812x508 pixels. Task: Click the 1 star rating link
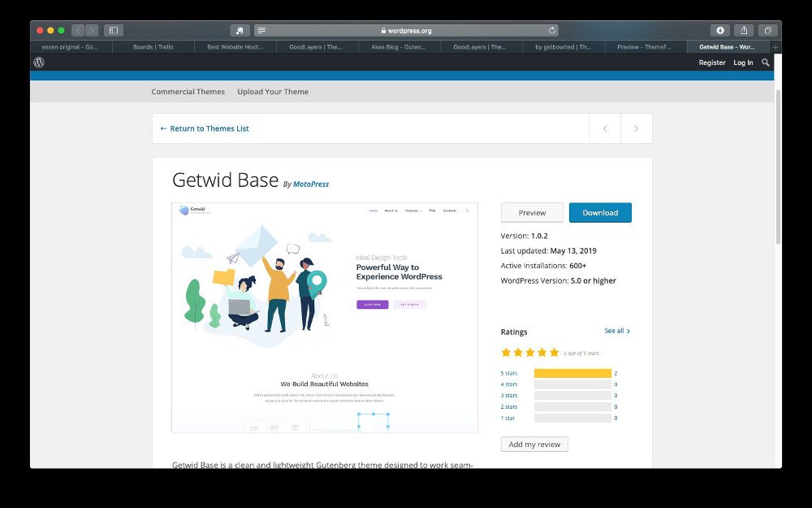tap(508, 418)
